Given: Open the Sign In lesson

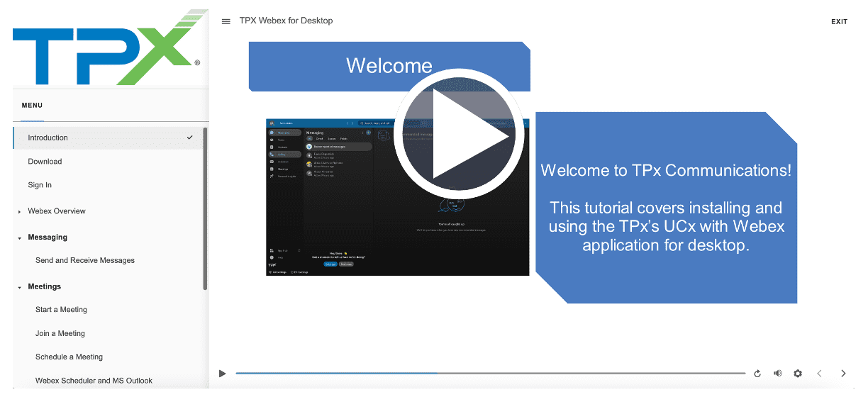Looking at the screenshot, I should pyautogui.click(x=40, y=185).
